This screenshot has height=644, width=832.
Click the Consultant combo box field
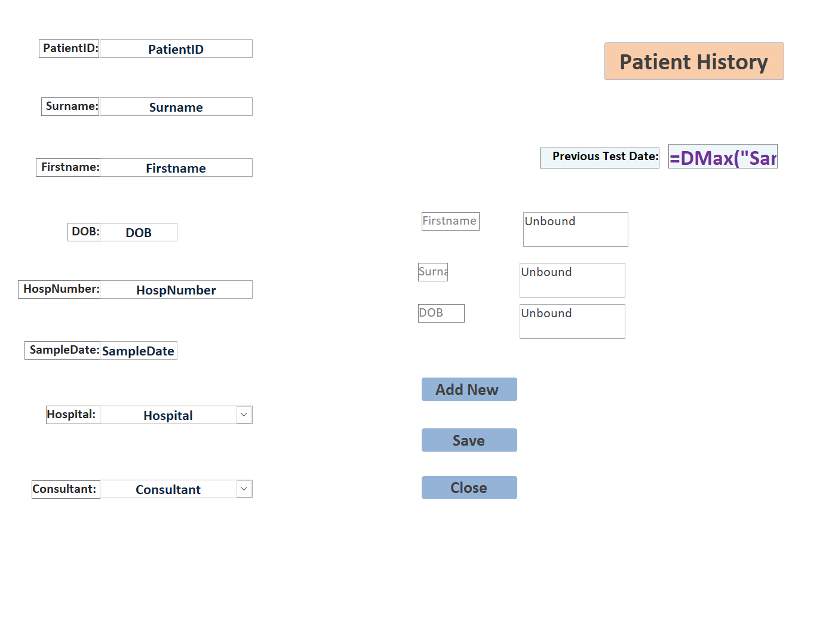pyautogui.click(x=168, y=489)
